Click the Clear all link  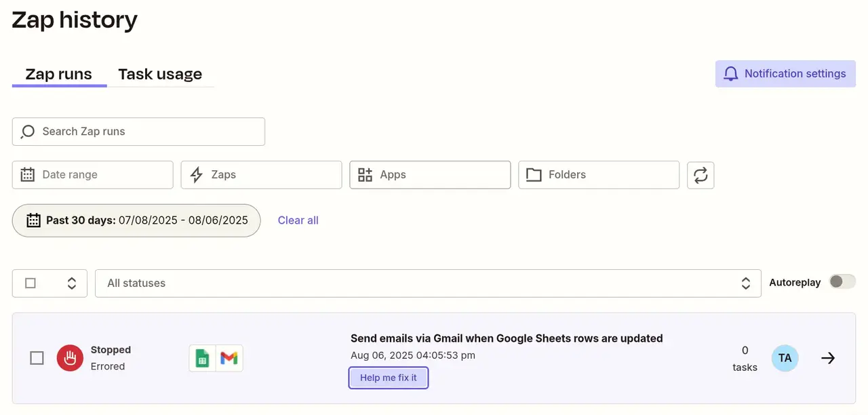tap(298, 220)
